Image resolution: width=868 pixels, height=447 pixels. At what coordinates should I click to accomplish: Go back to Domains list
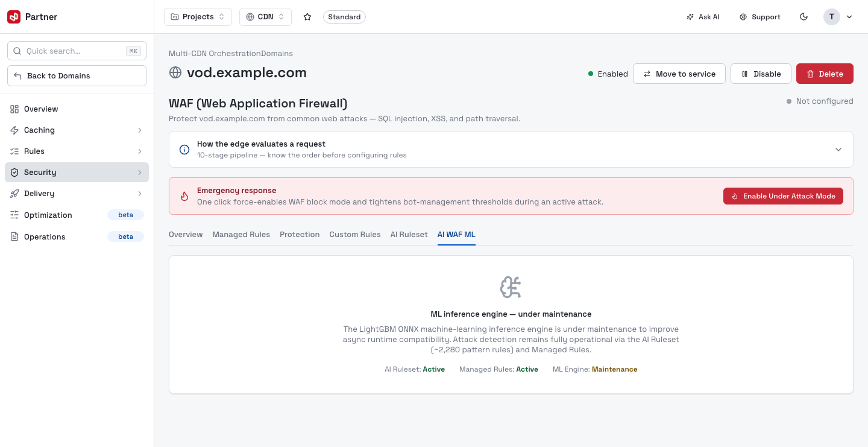point(77,76)
